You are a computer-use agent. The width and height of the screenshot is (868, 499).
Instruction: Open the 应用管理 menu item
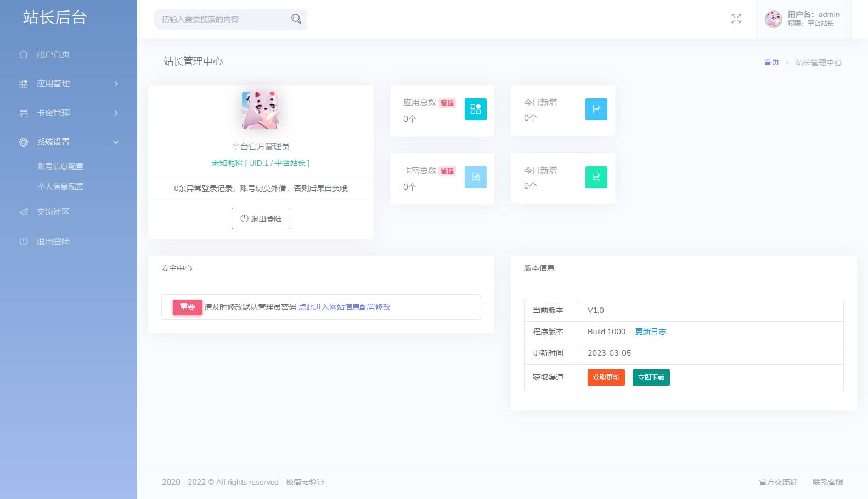click(x=69, y=83)
